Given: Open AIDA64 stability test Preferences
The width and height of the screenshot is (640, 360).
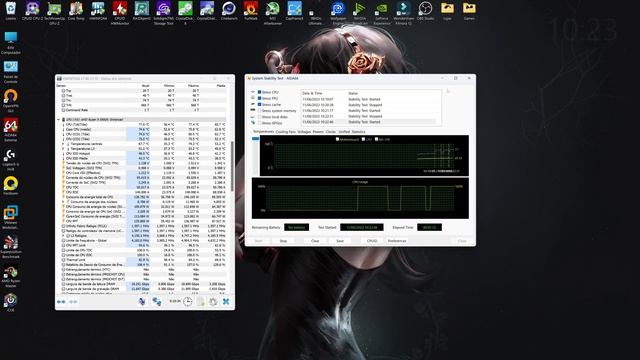Looking at the screenshot, I should click(x=397, y=241).
